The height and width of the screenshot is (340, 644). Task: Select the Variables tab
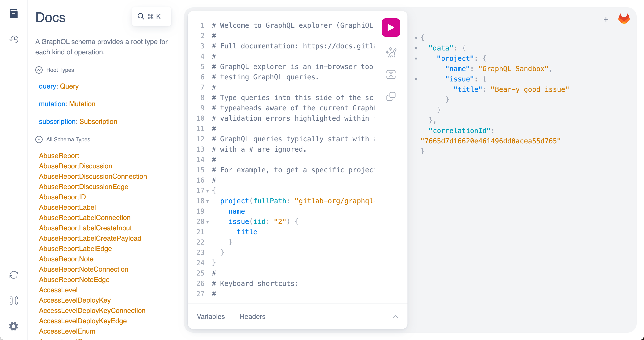pos(210,316)
